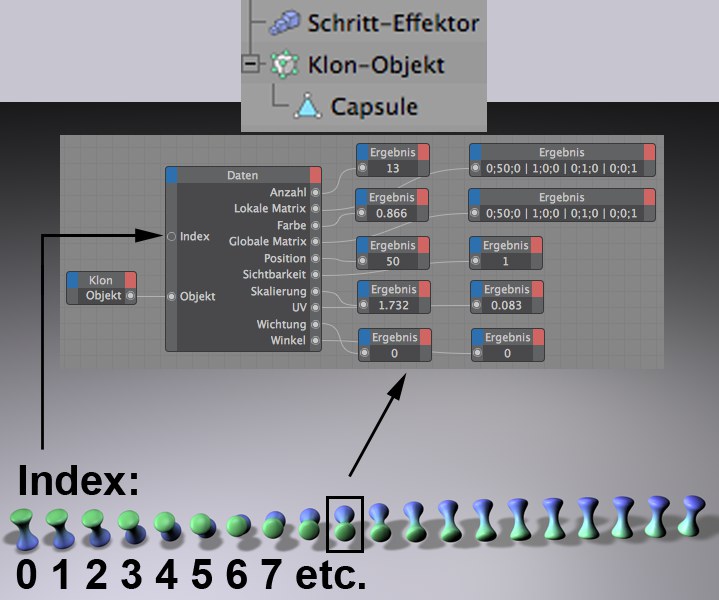Click the Schritt-Effektor object icon
The width and height of the screenshot is (719, 600).
point(284,22)
